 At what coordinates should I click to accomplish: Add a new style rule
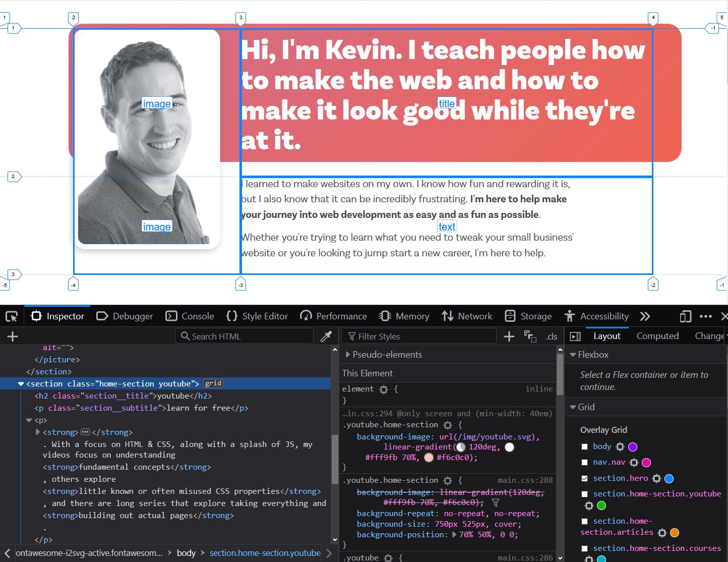[x=509, y=336]
